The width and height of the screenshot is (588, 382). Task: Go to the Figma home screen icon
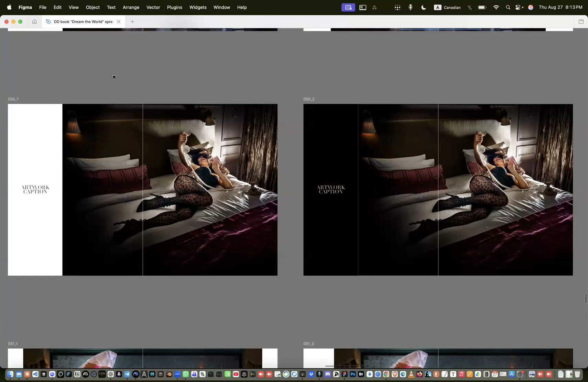34,22
